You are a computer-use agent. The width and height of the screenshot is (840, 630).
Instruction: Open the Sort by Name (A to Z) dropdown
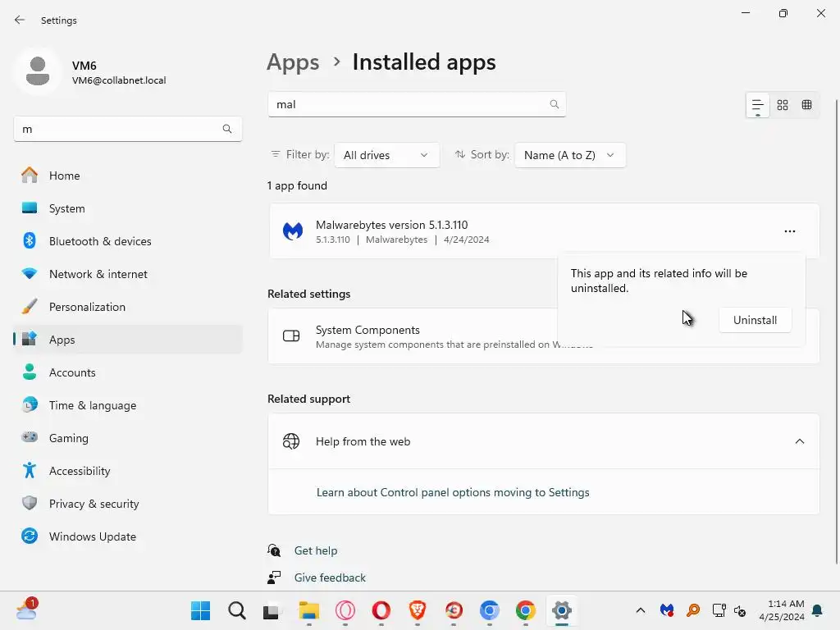(570, 155)
